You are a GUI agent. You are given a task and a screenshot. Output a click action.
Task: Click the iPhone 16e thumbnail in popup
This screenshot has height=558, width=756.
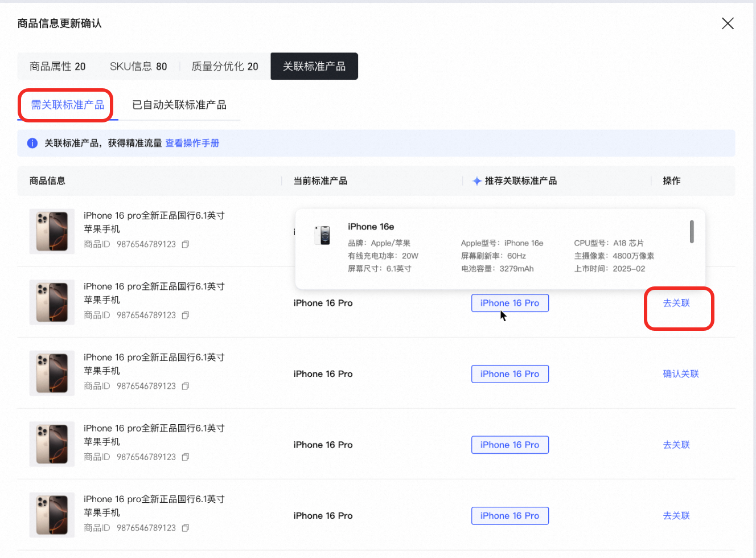click(323, 235)
